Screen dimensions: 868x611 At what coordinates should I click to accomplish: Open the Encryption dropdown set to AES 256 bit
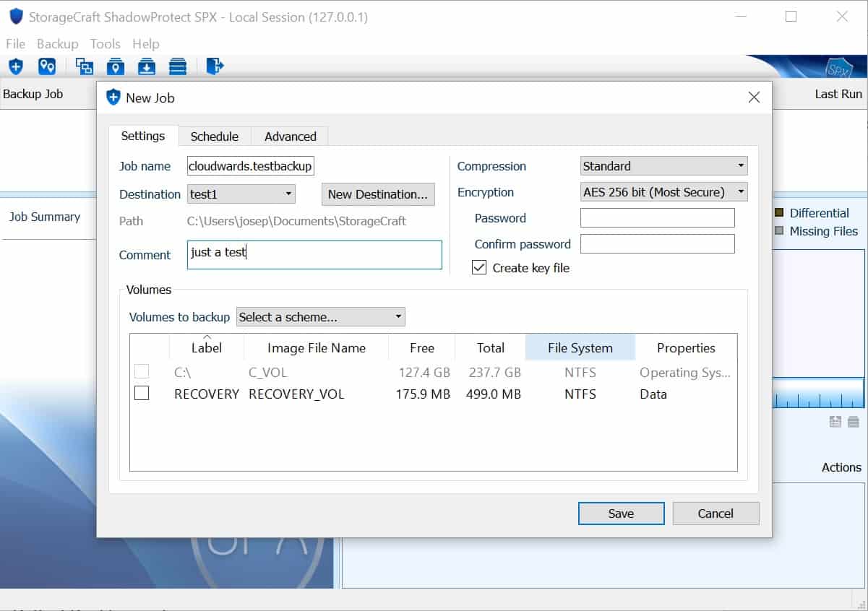(x=664, y=192)
